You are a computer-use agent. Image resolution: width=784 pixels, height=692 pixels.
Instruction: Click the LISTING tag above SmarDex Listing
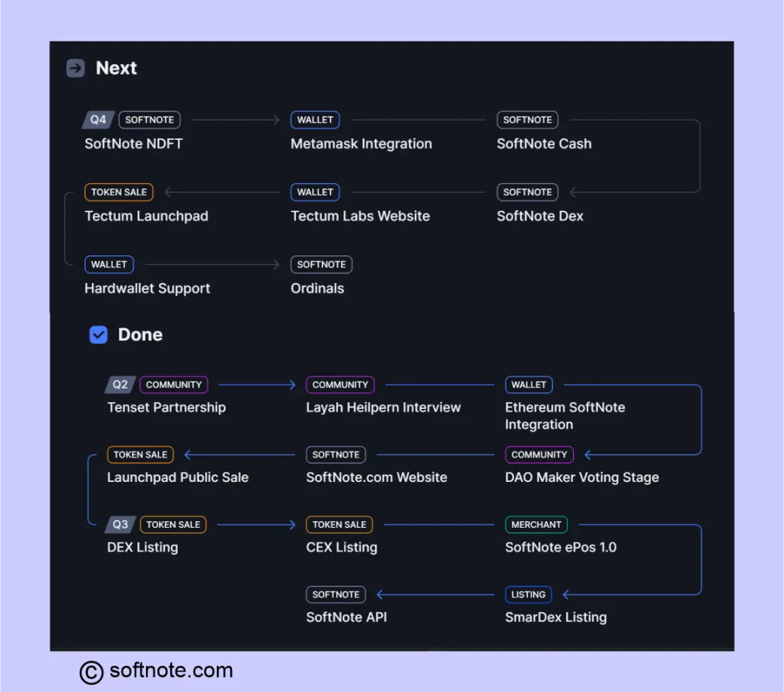click(529, 595)
